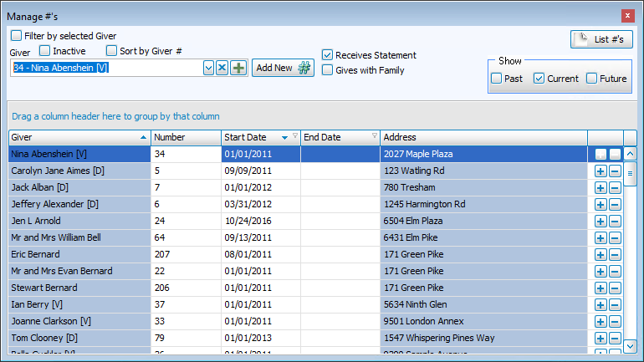Toggle the Inactive checkbox
This screenshot has height=362, width=644.
tap(44, 51)
